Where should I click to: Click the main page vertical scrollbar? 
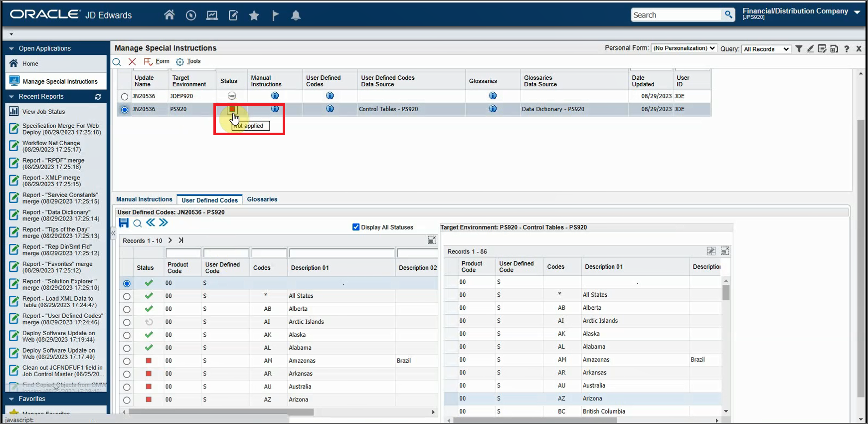point(861,258)
